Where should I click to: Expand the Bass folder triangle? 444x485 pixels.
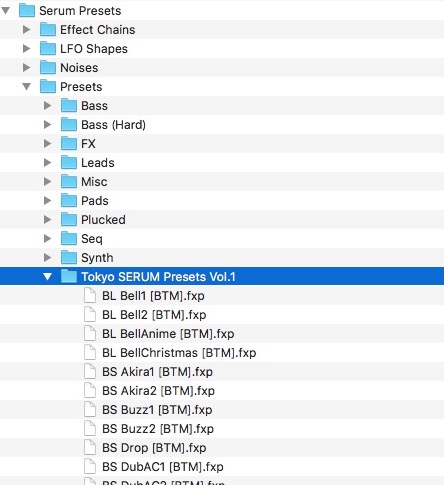click(48, 106)
